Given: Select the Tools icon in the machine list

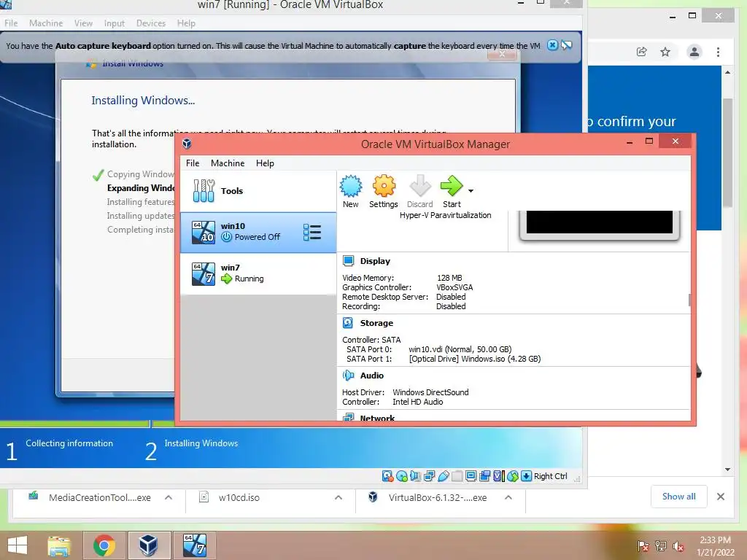Looking at the screenshot, I should coord(204,191).
